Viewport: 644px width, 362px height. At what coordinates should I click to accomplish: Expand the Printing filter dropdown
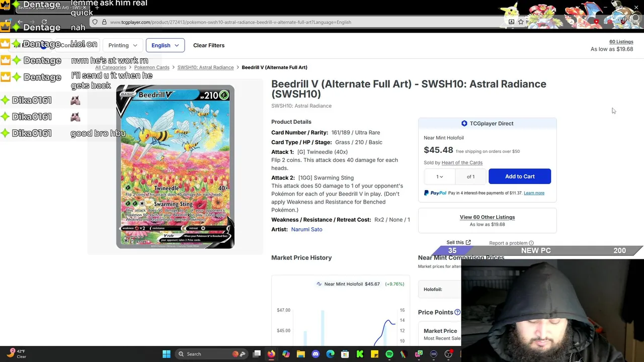coord(122,45)
